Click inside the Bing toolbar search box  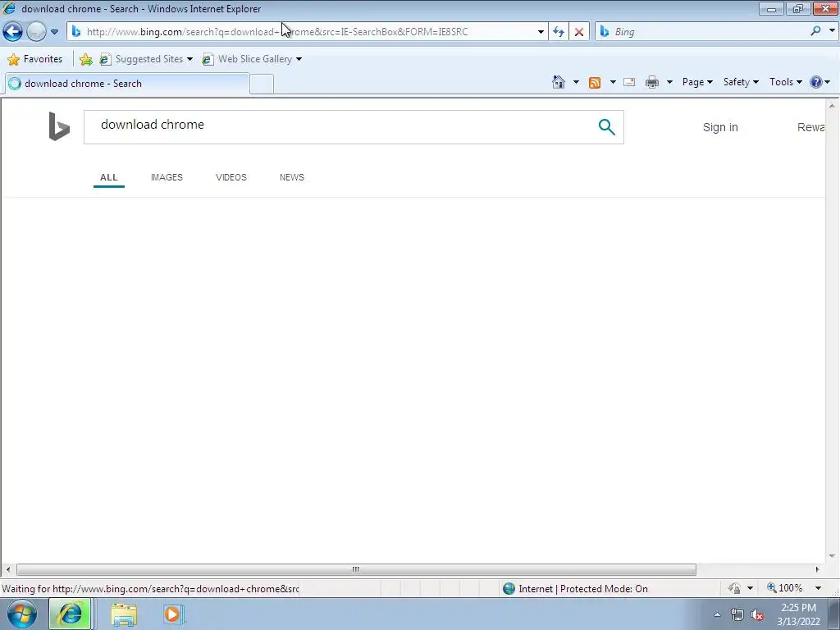tap(710, 32)
